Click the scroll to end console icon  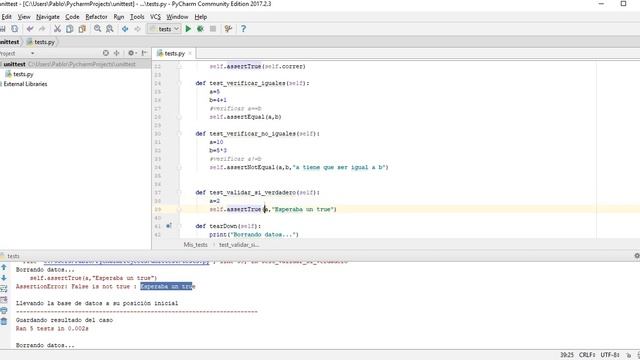[4, 300]
